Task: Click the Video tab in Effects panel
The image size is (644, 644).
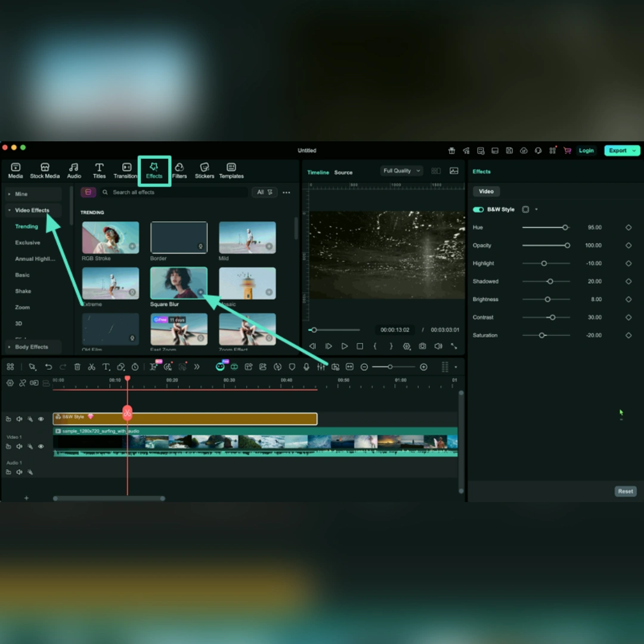Action: click(486, 191)
